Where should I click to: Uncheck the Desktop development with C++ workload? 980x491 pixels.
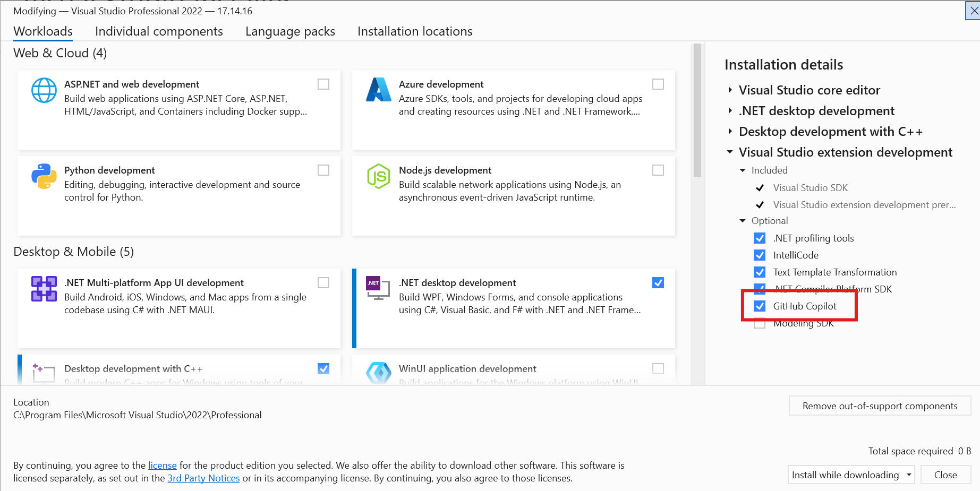323,369
